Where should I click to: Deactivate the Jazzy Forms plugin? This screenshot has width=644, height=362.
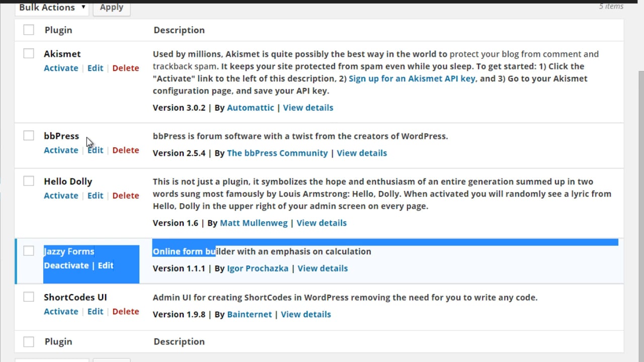[66, 265]
